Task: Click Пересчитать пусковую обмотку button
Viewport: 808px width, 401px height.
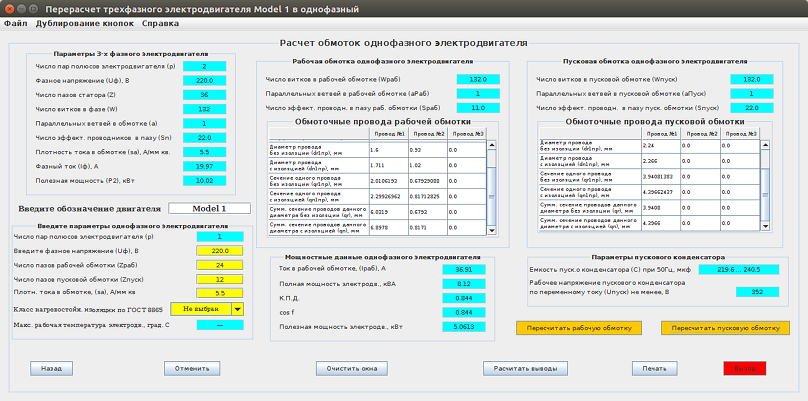Action: [725, 327]
